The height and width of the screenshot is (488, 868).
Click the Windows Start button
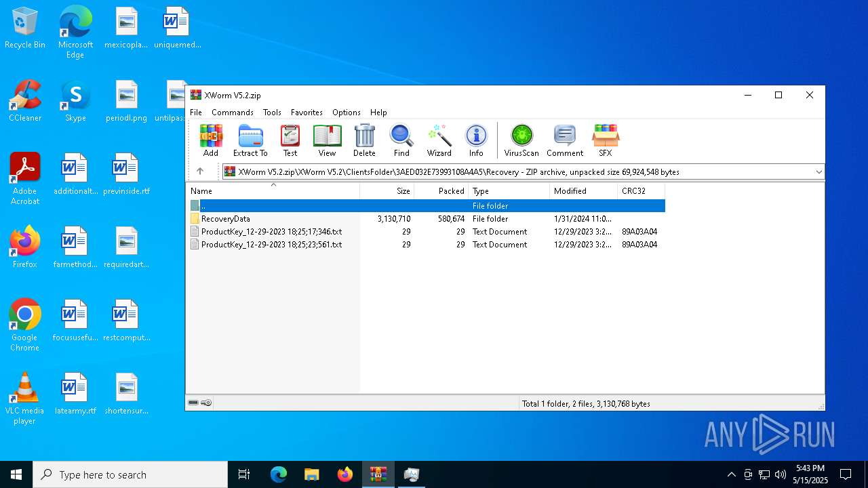point(16,474)
